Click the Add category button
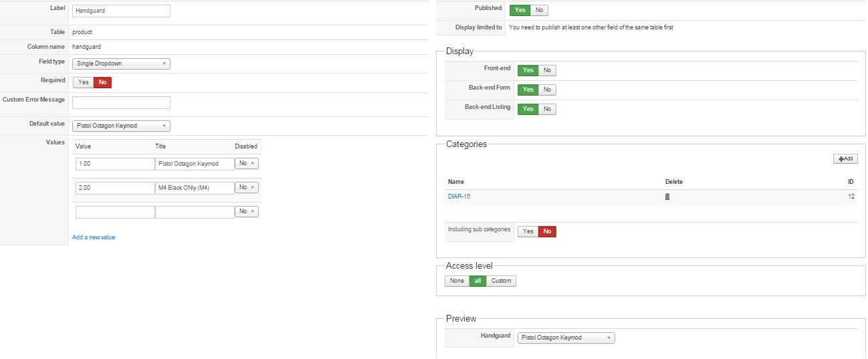 pos(845,159)
